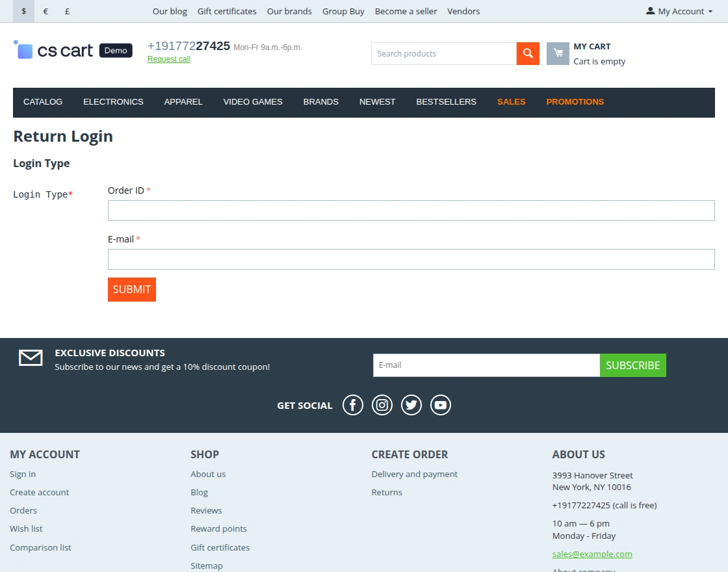728x572 pixels.
Task: Open the shopping cart icon
Action: point(558,53)
